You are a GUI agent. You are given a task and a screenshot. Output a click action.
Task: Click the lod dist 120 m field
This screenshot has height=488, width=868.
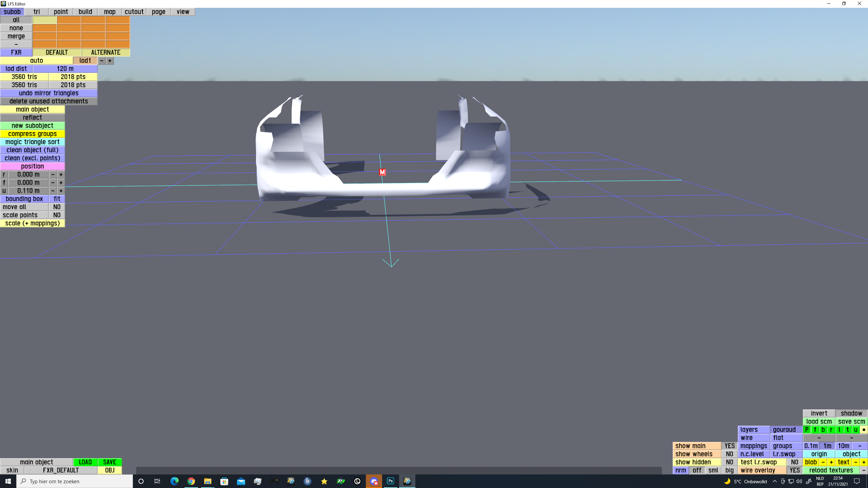point(65,69)
